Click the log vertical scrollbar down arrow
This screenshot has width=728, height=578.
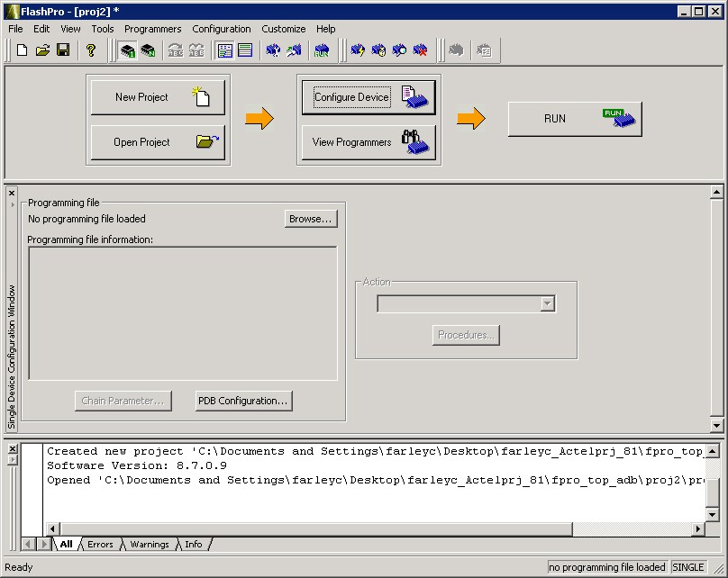coord(713,514)
